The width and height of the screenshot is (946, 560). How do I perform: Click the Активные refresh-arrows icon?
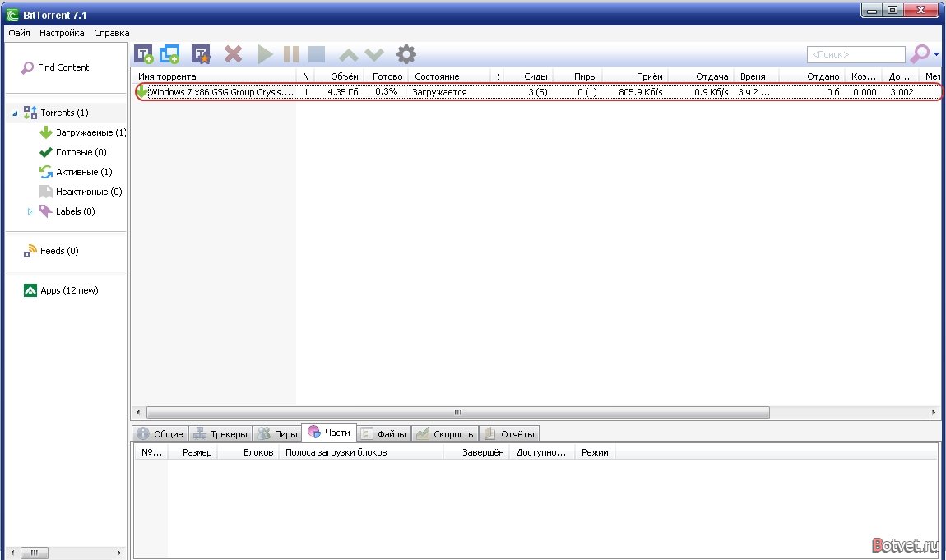[46, 173]
